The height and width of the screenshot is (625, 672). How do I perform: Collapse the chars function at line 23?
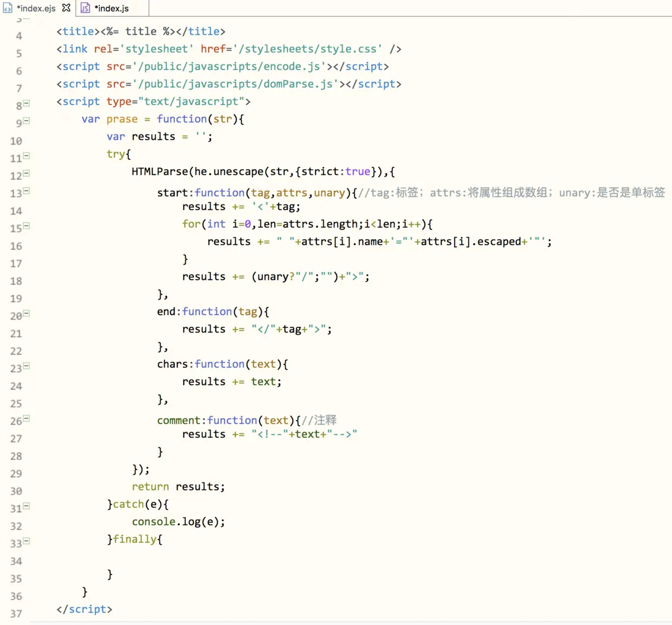pyautogui.click(x=27, y=366)
